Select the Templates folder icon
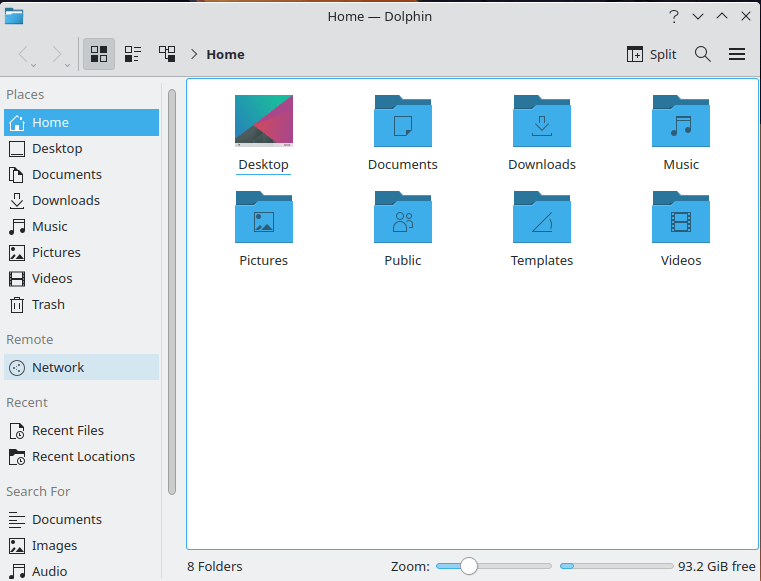Viewport: 761px width, 581px height. tap(542, 217)
